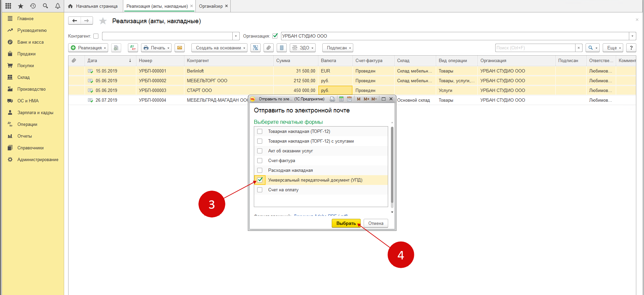This screenshot has width=644, height=295.
Task: Go back with the left arrow button
Action: 75,21
